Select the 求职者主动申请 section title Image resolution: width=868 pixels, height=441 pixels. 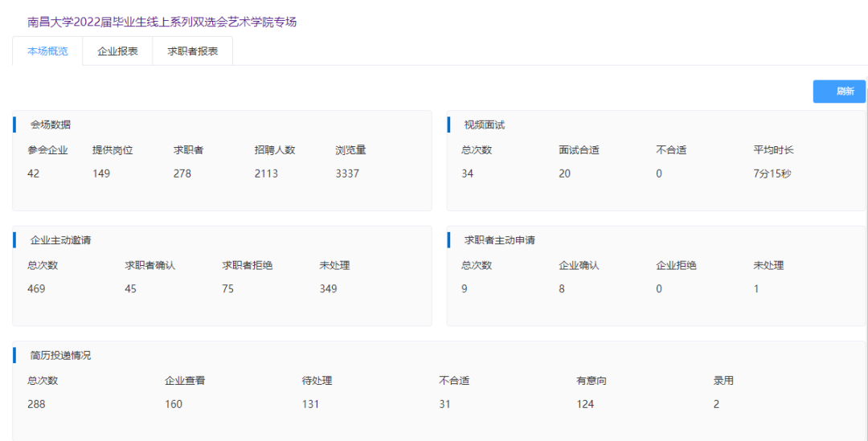pyautogui.click(x=499, y=239)
